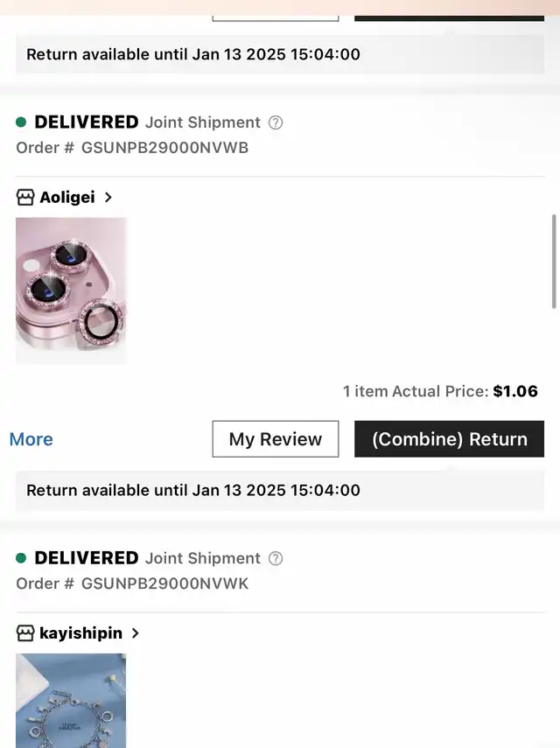
Task: Open My Review for Aoligei order
Action: point(275,439)
